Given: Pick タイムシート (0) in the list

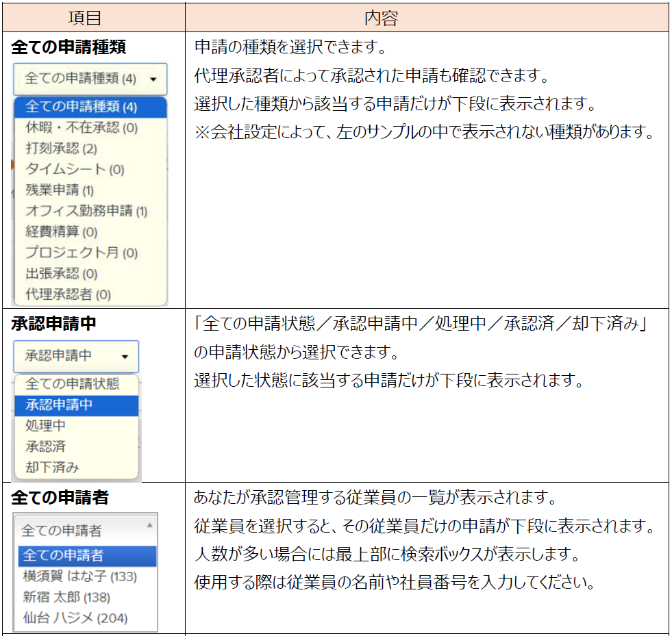Looking at the screenshot, I should [x=74, y=169].
